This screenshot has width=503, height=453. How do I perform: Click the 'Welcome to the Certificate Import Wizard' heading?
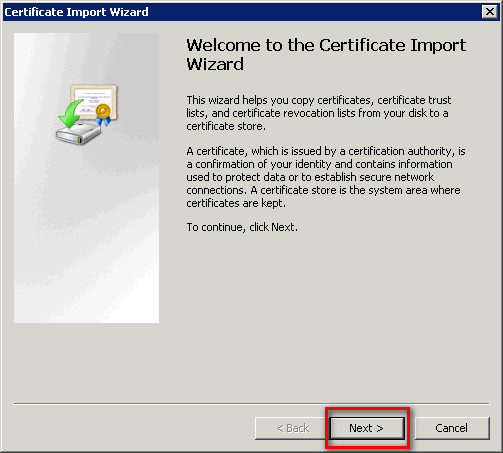pos(326,54)
